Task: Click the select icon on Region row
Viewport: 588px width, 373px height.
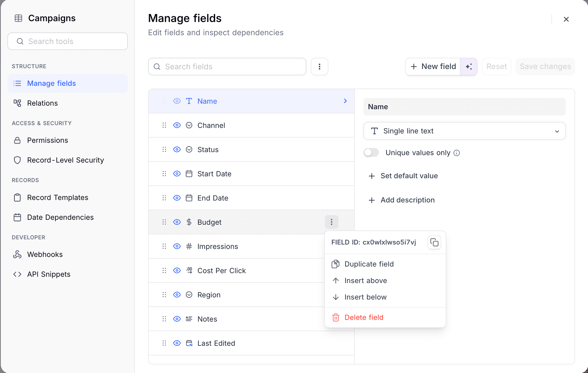Action: point(189,295)
